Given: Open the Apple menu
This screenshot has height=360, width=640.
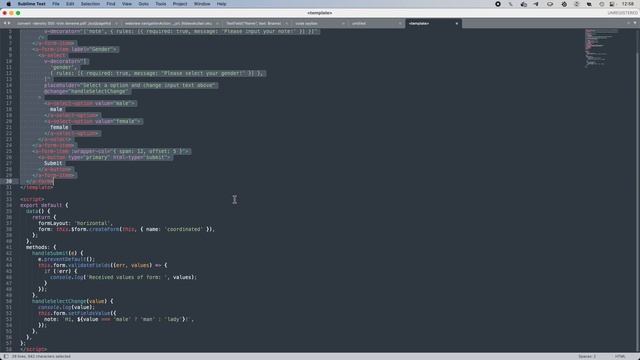Looking at the screenshot, I should coord(9,4).
